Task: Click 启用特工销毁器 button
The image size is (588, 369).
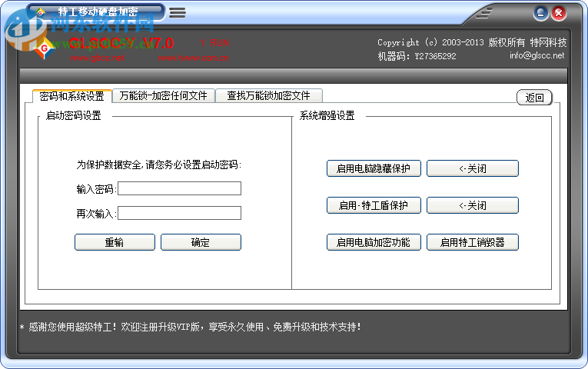Action: point(473,242)
